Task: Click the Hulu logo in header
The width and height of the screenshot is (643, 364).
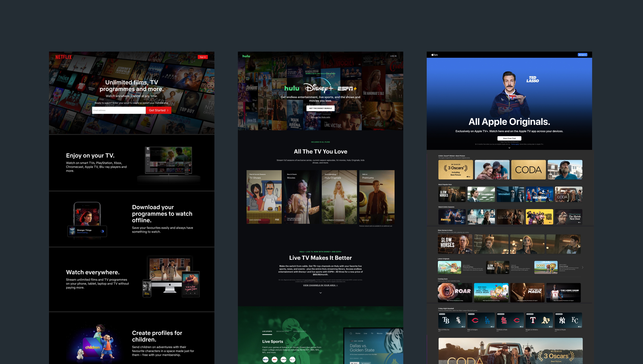Action: [246, 56]
